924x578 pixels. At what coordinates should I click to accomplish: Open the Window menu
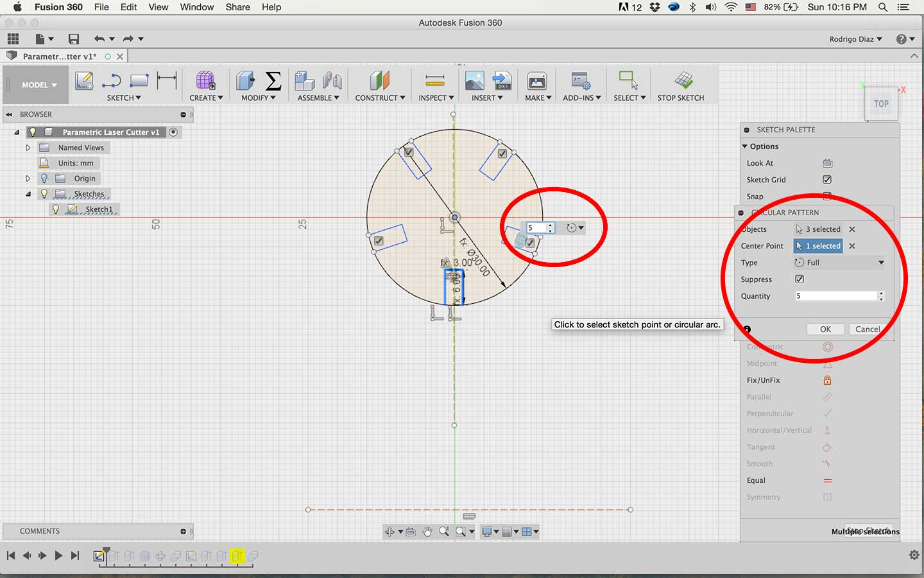tap(196, 7)
